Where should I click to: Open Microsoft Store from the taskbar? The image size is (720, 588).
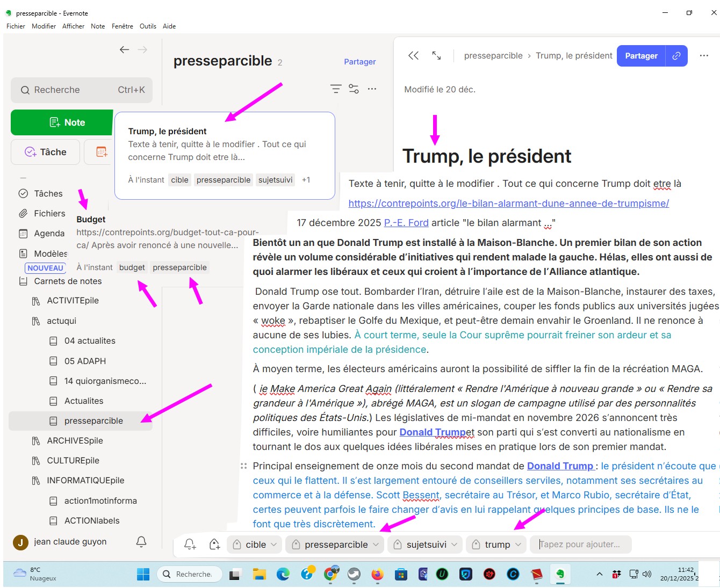(x=401, y=575)
